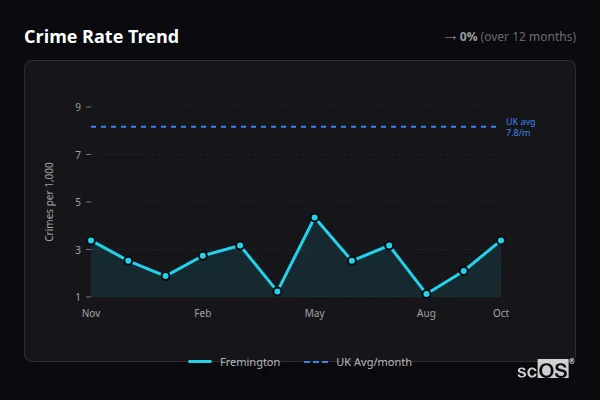Select the Feb data point

(203, 256)
